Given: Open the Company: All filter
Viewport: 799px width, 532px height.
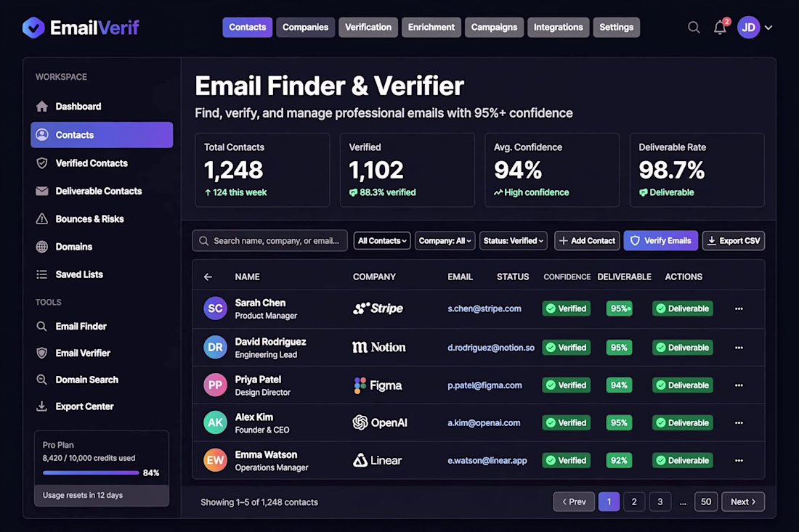Looking at the screenshot, I should click(445, 241).
